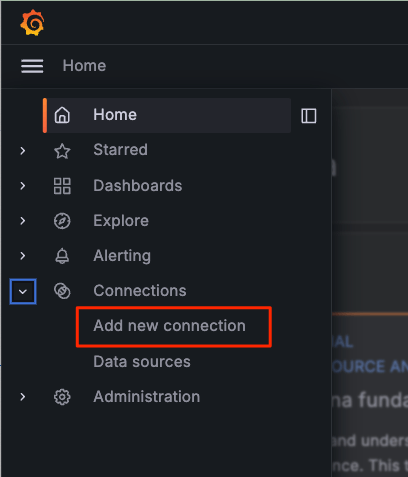Image resolution: width=408 pixels, height=477 pixels.
Task: Open the Starred menu item
Action: point(120,150)
